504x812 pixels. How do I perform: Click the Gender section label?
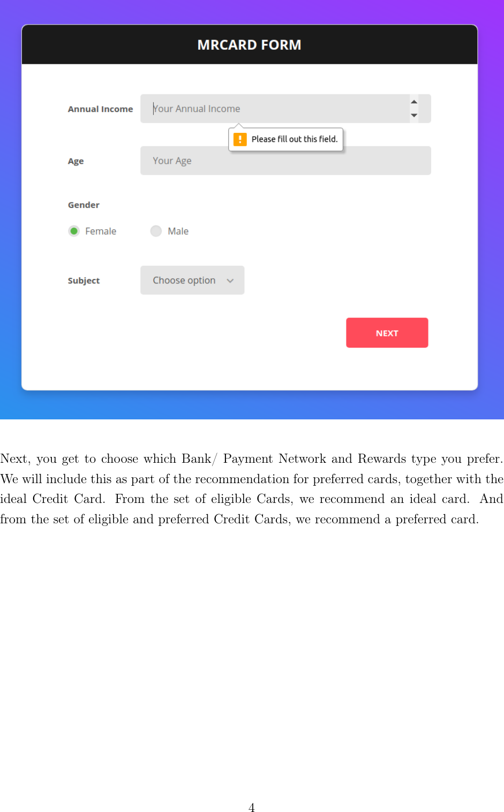(84, 205)
